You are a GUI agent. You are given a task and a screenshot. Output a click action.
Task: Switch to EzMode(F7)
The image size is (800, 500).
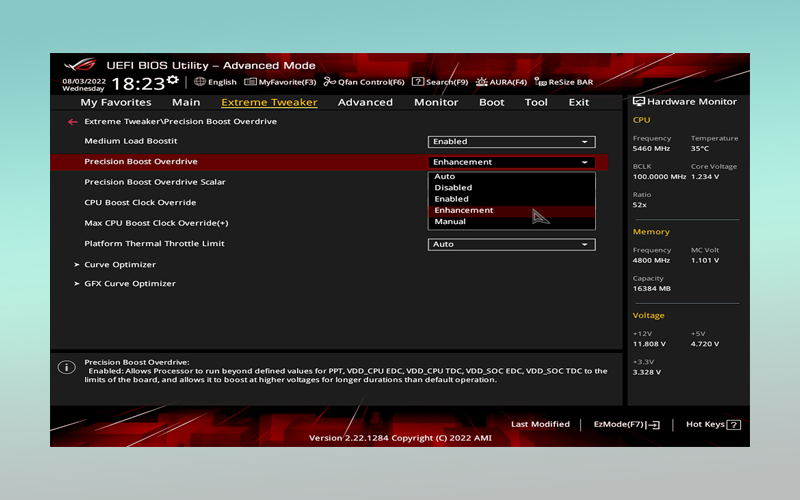(x=627, y=424)
